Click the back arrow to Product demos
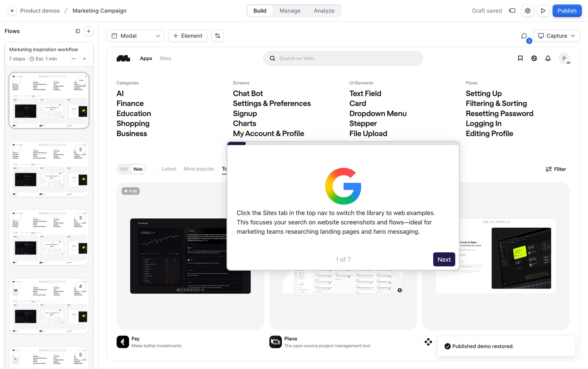The height and width of the screenshot is (369, 588). coord(12,11)
